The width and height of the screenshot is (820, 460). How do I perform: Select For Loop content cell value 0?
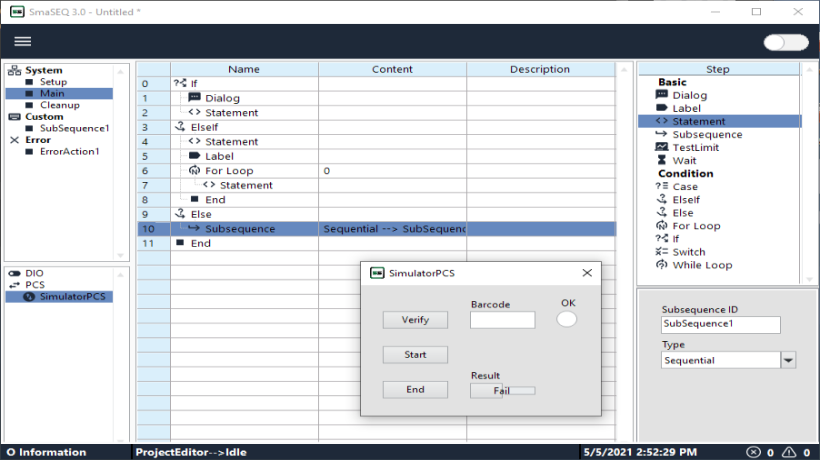pyautogui.click(x=392, y=171)
